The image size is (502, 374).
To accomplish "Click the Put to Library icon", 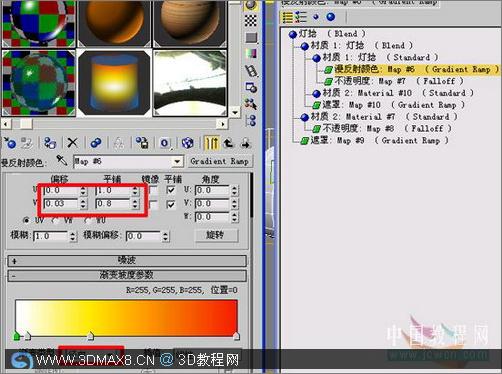I will coord(142,143).
